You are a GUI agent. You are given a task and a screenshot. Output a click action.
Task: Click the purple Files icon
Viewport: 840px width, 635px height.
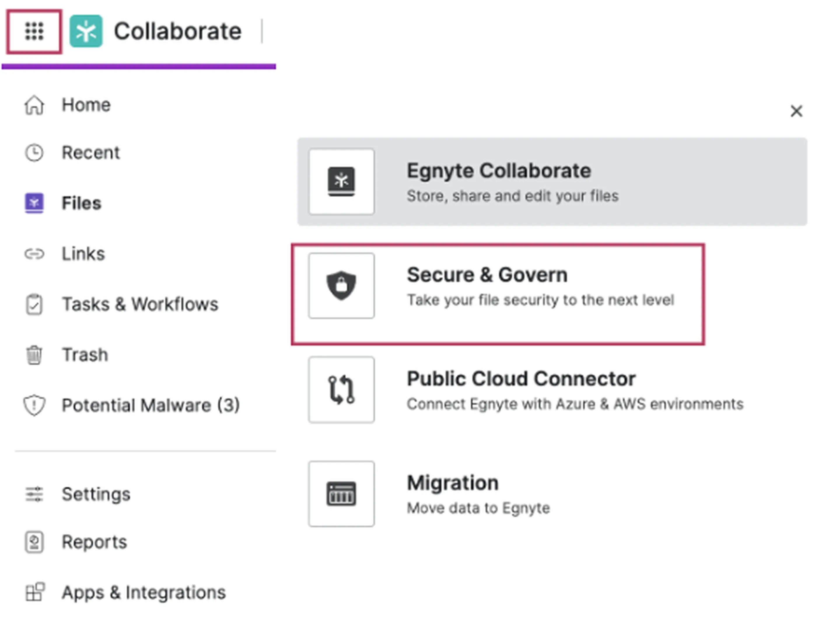point(34,203)
